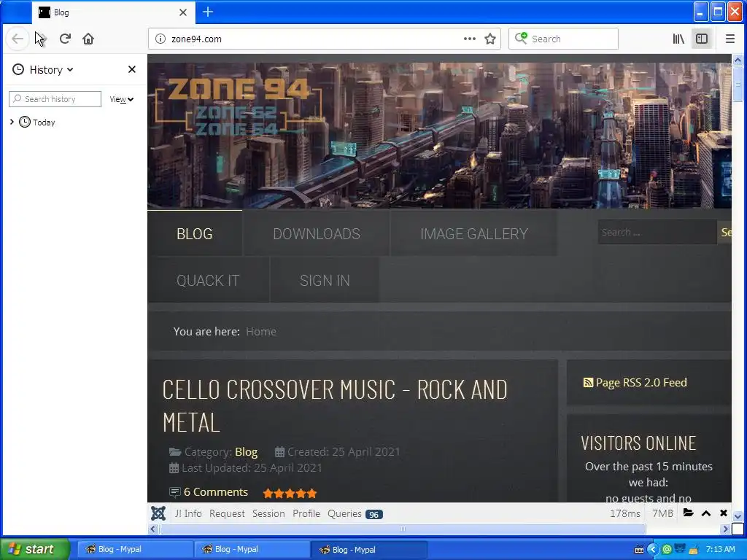
Task: Click the 178ms load time indicator
Action: [625, 513]
